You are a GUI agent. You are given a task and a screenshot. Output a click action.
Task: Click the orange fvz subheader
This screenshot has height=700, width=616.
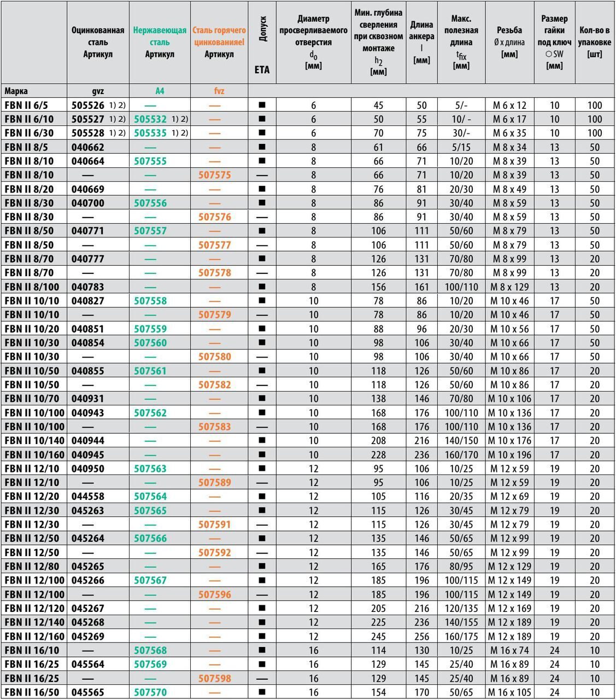point(219,91)
